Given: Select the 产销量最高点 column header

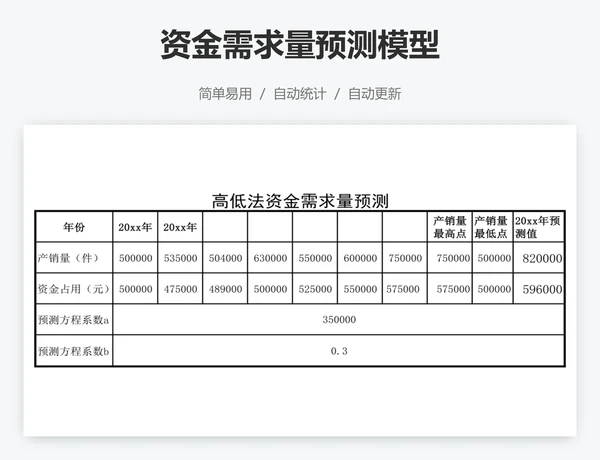Looking at the screenshot, I should (450, 227).
